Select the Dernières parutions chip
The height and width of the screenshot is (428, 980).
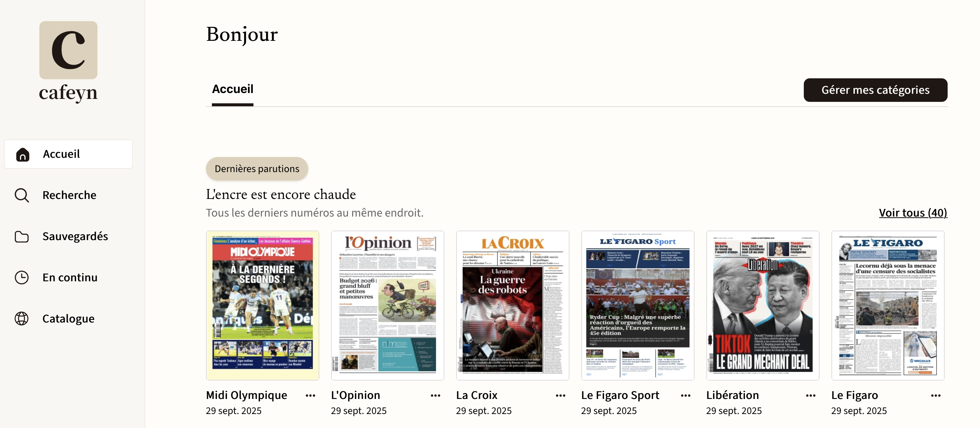tap(257, 169)
